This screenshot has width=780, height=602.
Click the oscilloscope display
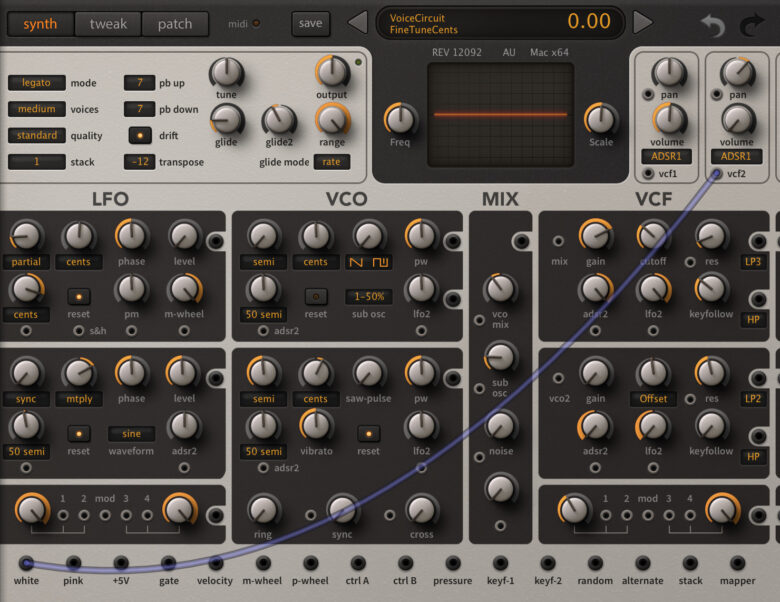500,115
